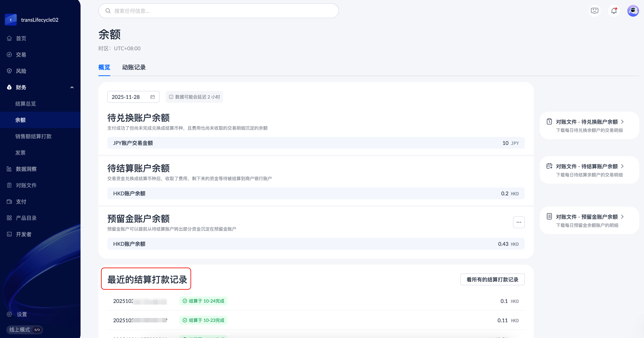
Task: Select 销售额结算打款 in the sidebar
Action: pyautogui.click(x=33, y=136)
